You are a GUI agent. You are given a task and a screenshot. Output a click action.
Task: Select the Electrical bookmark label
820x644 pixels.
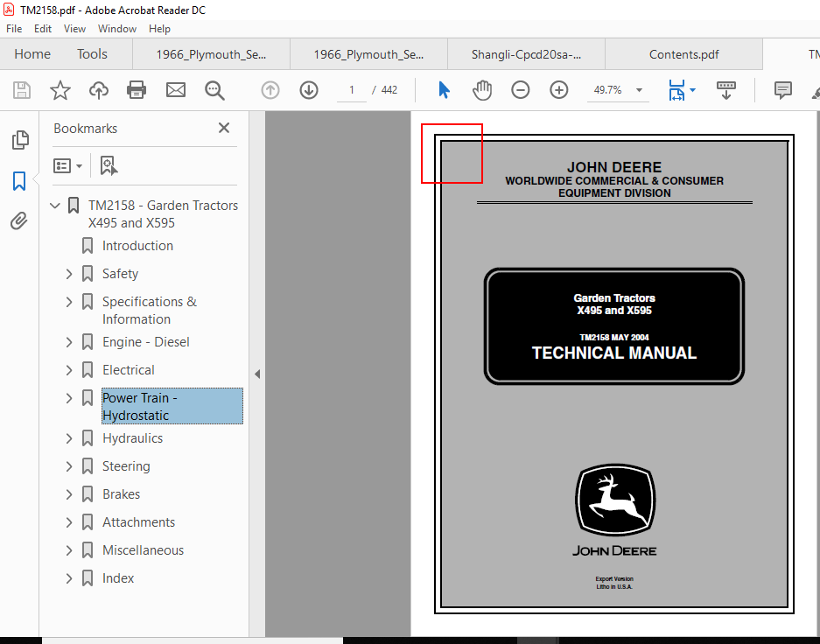click(129, 370)
